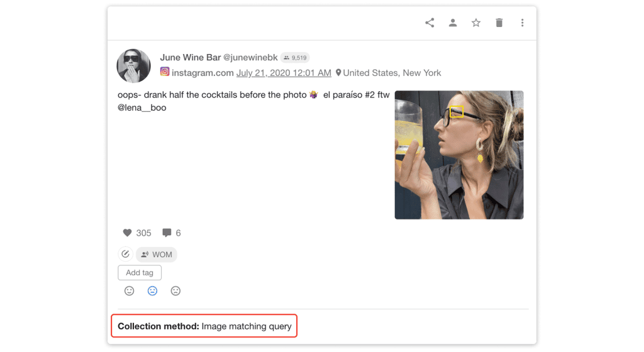Click the location pin icon
The width and height of the screenshot is (644, 352).
point(338,73)
